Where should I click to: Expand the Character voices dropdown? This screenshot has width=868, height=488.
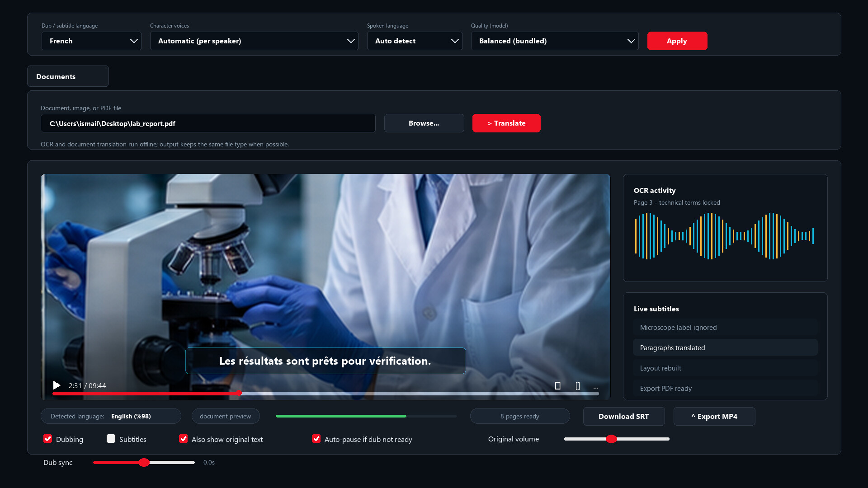tap(254, 41)
